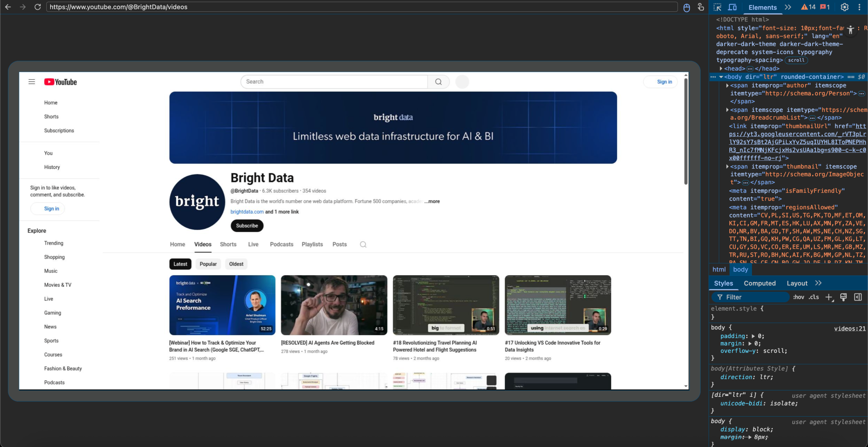The width and height of the screenshot is (868, 447).
Task: Switch to the Computed tab
Action: [759, 283]
